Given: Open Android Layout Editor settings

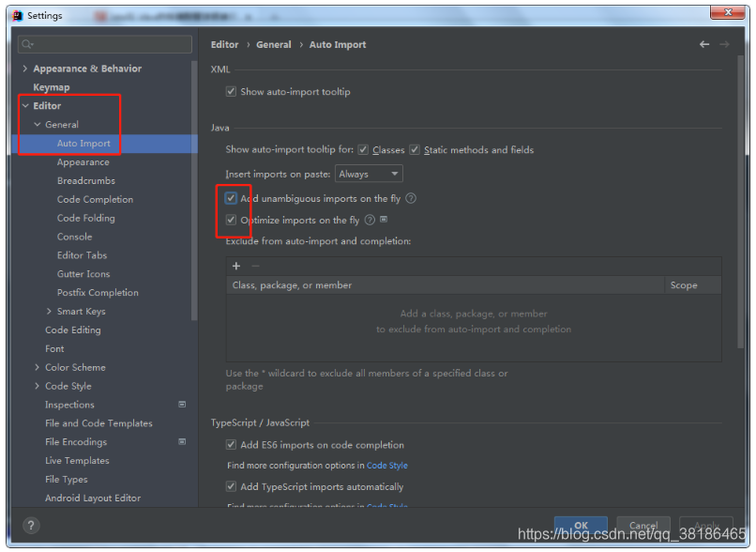Looking at the screenshot, I should click(93, 498).
